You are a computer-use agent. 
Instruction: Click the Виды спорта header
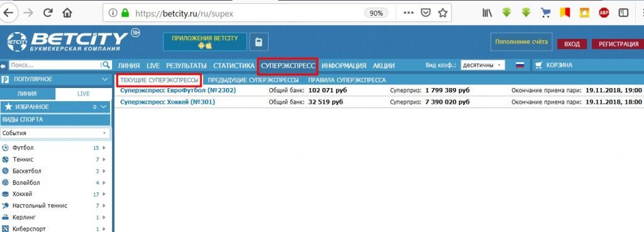click(x=55, y=119)
